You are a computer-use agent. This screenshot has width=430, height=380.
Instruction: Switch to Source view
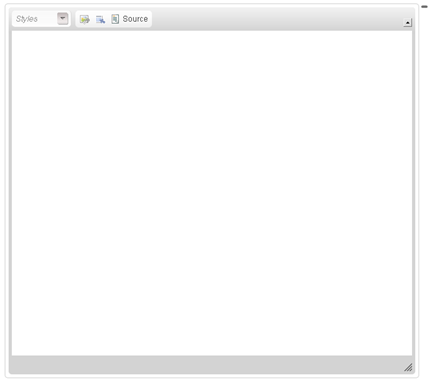click(x=130, y=19)
